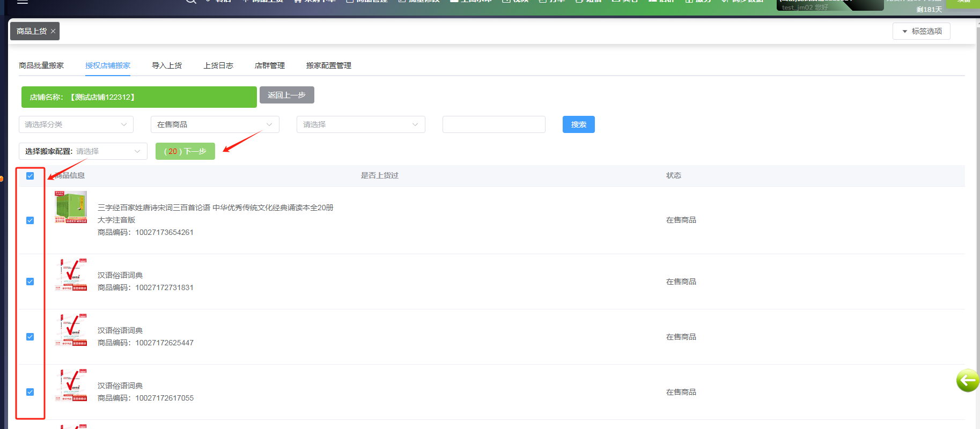This screenshot has width=980, height=429.
Task: Close the 商品上货 tab with the X
Action: pos(53,31)
